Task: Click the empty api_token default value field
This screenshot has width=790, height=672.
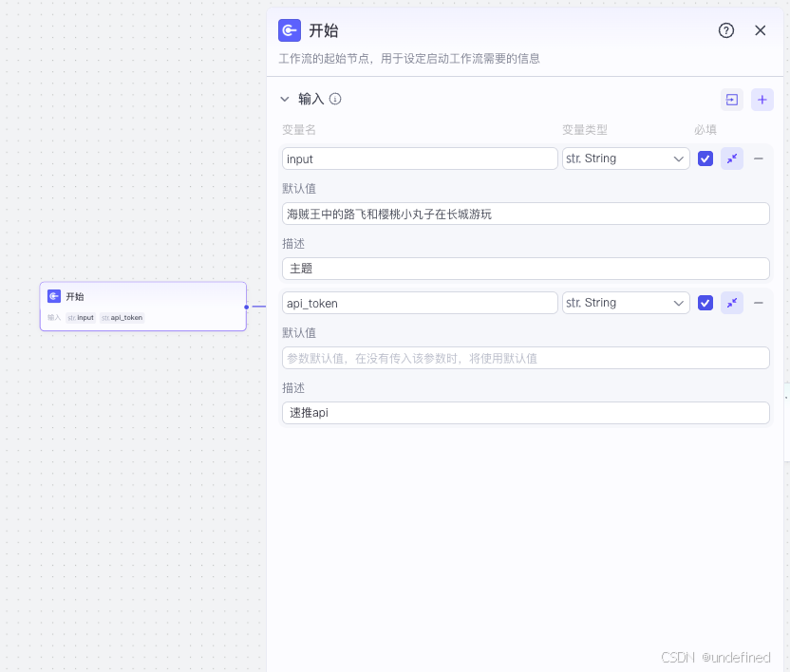Action: click(x=525, y=358)
